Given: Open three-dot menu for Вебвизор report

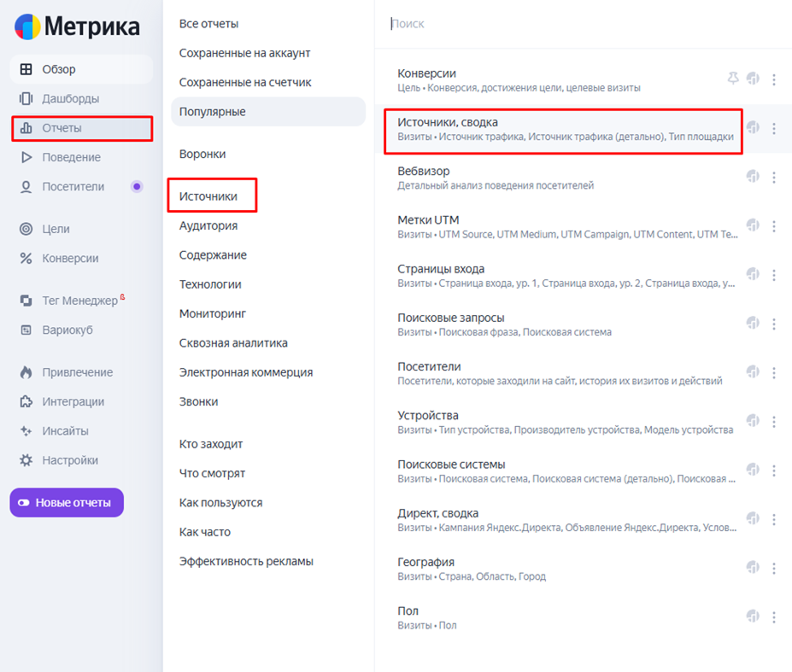Looking at the screenshot, I should [774, 178].
